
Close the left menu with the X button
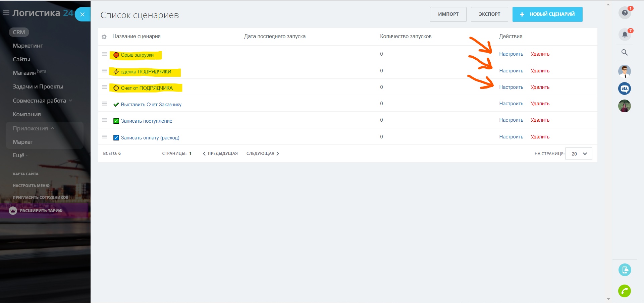point(83,14)
